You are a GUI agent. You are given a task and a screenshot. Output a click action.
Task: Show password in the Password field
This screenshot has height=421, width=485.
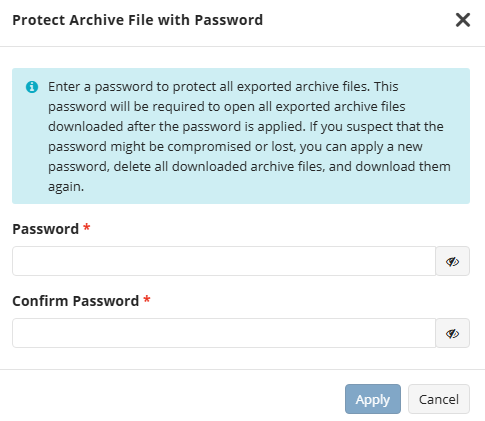452,261
